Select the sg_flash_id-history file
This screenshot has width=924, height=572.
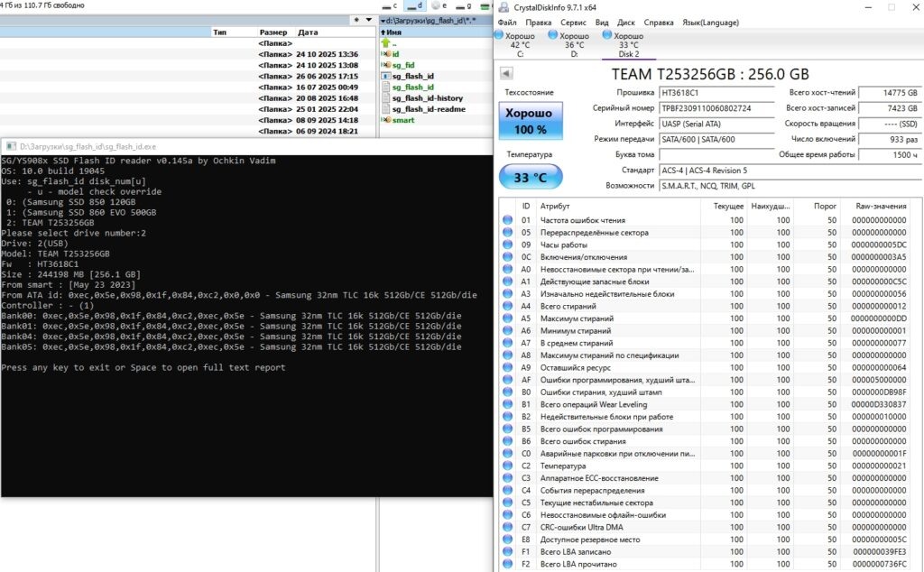coord(427,97)
